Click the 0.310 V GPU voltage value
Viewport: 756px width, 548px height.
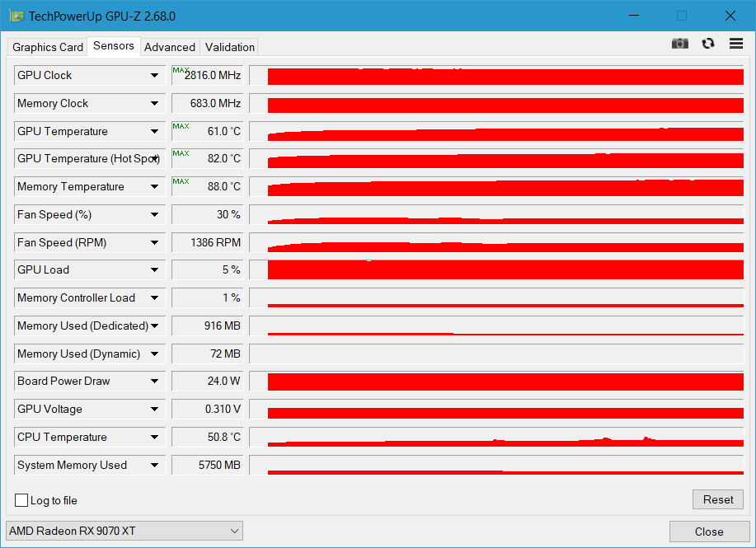[x=208, y=410]
